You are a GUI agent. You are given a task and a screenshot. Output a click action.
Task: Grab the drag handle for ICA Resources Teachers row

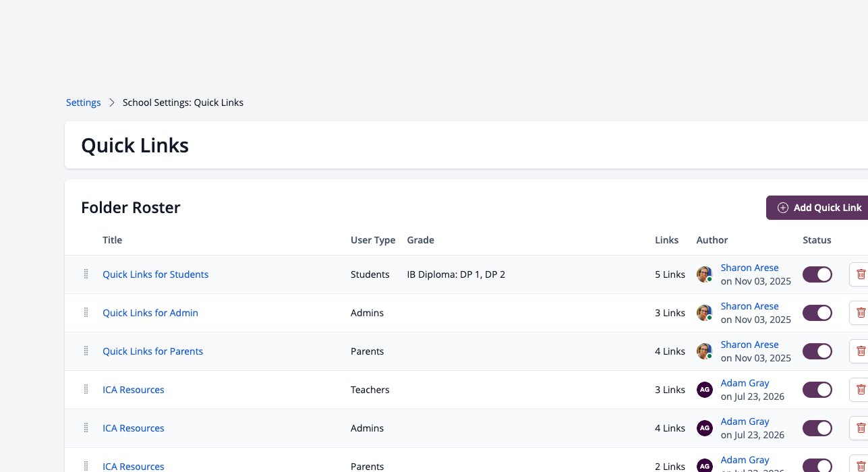point(86,390)
